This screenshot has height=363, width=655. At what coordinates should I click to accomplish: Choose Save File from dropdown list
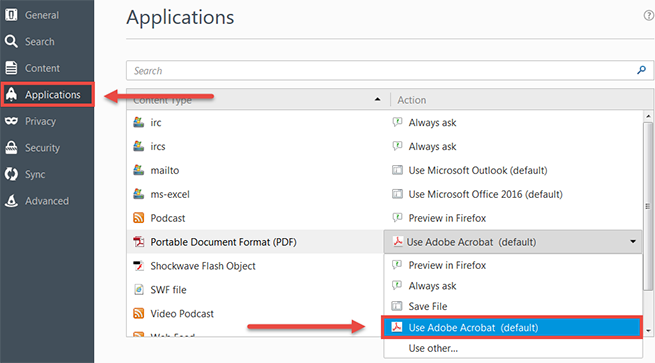coord(513,306)
